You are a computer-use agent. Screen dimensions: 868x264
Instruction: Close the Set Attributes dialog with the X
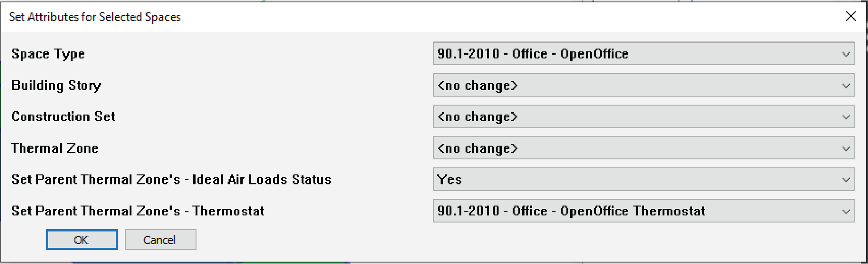click(x=851, y=16)
